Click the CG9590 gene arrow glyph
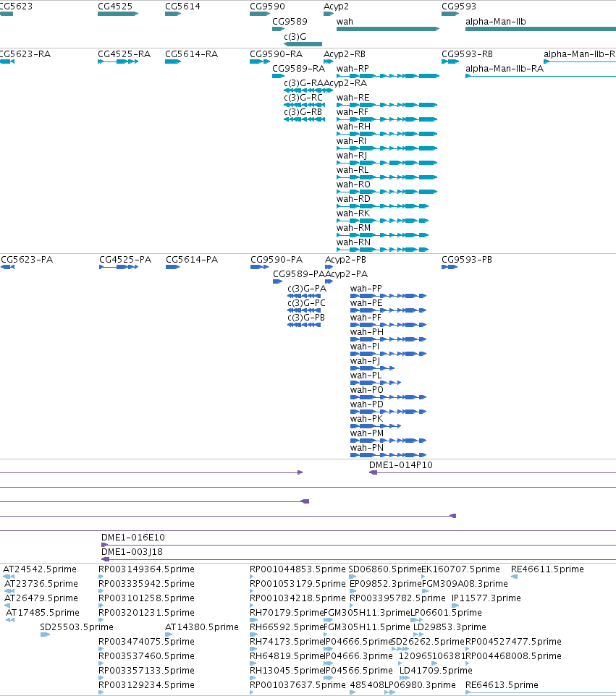Image resolution: width=616 pixels, height=696 pixels. point(260,14)
